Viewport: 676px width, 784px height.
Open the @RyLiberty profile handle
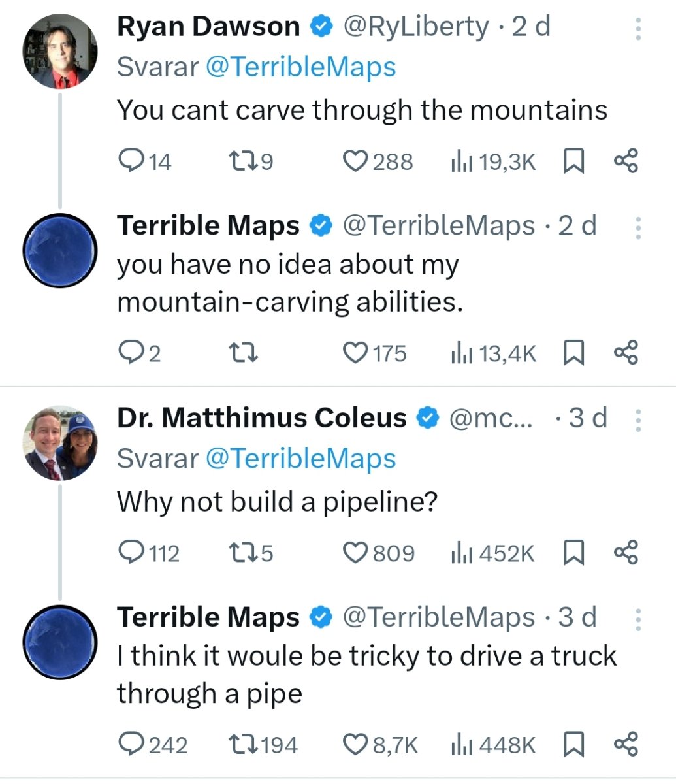point(415,27)
